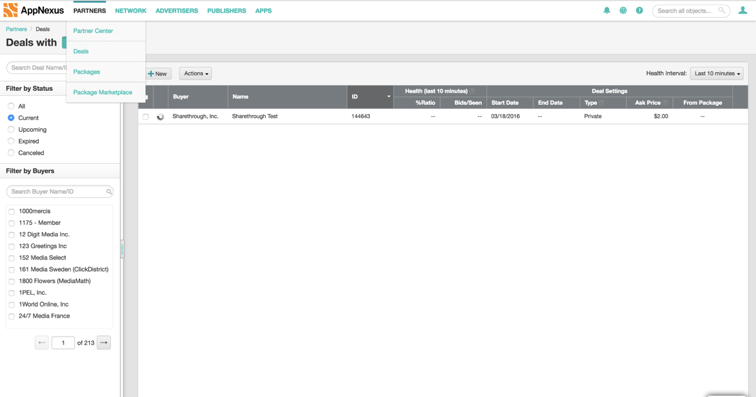Open the Last 10 minutes health interval dropdown
The width and height of the screenshot is (756, 397).
(x=717, y=73)
